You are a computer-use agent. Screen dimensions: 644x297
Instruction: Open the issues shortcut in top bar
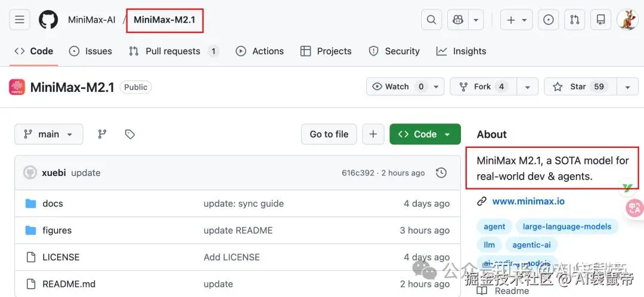click(549, 20)
